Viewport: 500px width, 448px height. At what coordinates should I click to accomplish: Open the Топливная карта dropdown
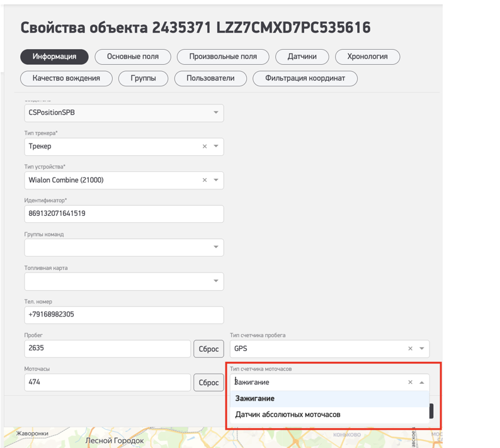pos(215,281)
